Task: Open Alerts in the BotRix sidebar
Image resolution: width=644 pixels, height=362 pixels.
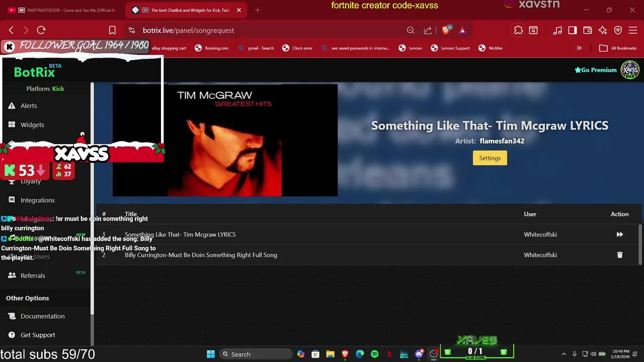Action: 29,106
